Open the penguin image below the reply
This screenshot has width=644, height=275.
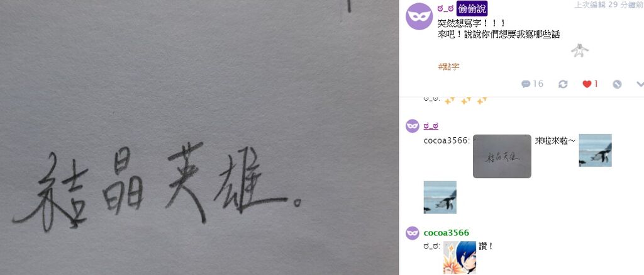point(440,198)
